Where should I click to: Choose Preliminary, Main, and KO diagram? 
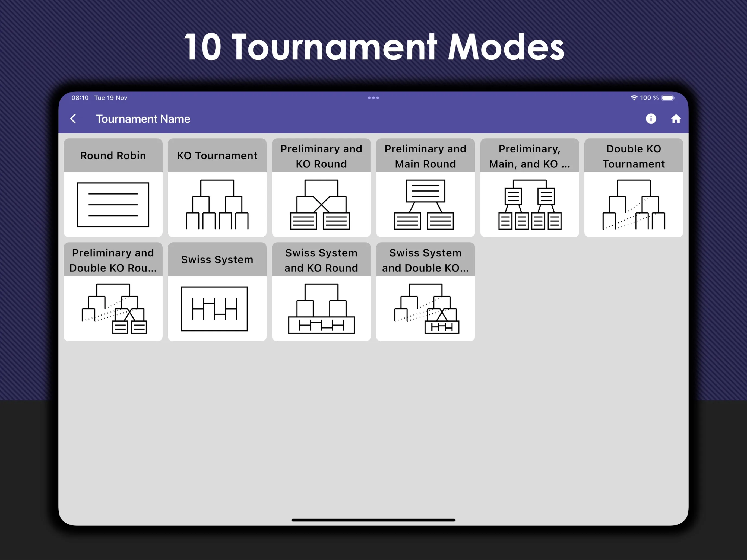pyautogui.click(x=530, y=205)
